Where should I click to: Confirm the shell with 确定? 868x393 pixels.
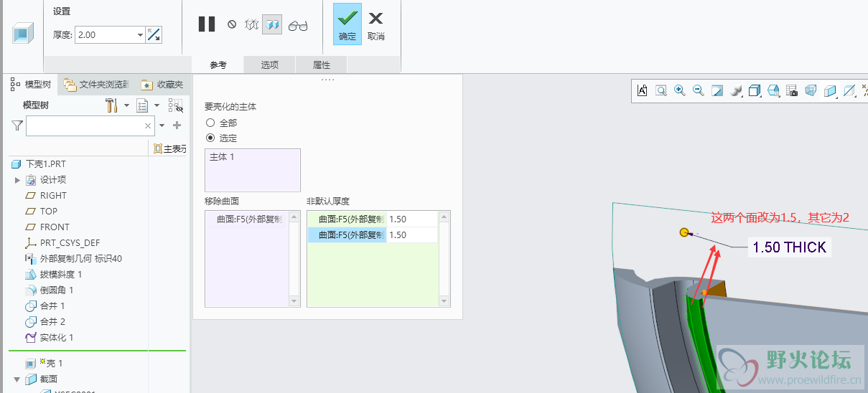(x=347, y=24)
